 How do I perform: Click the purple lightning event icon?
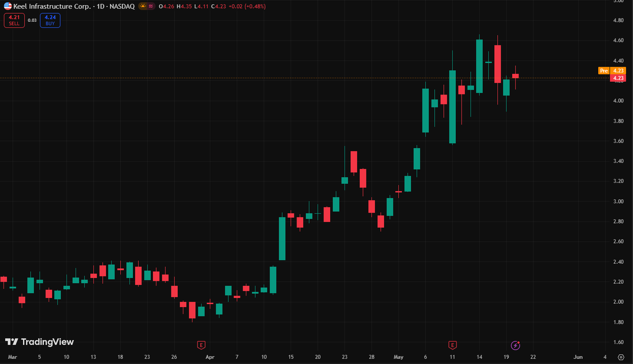coord(516,345)
